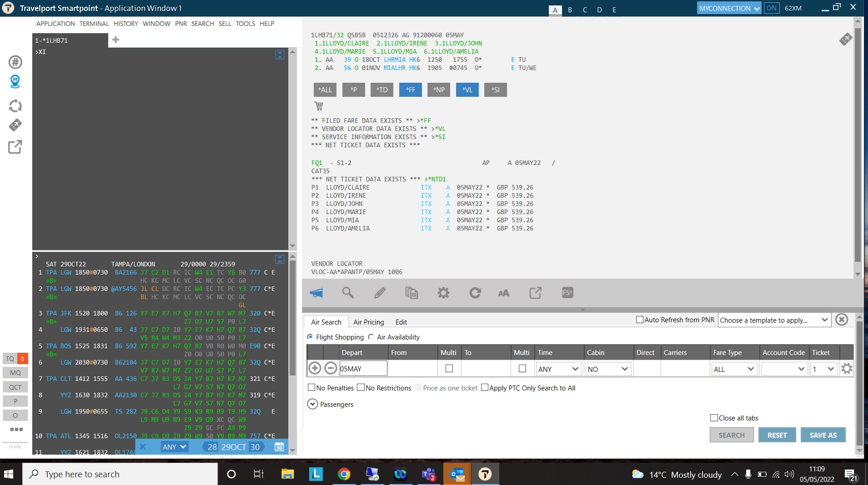Open the TOOLS menu

(245, 24)
